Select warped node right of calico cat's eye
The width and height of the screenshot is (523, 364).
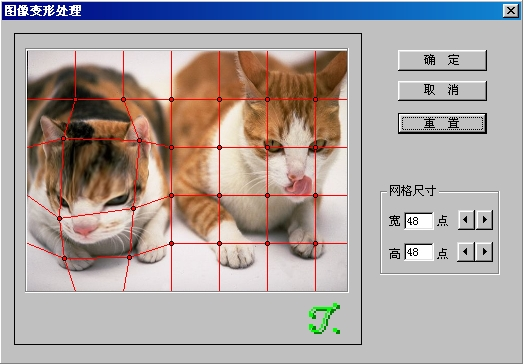pyautogui.click(x=133, y=209)
